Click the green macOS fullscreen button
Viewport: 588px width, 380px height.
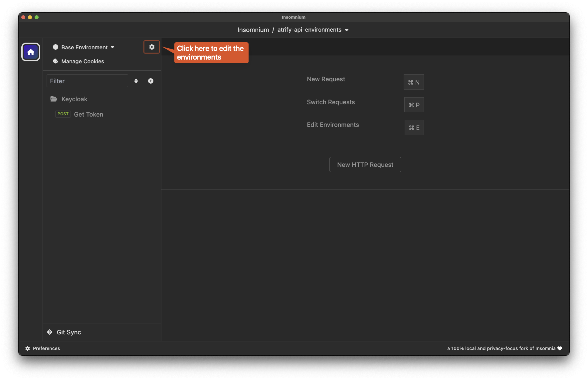pyautogui.click(x=37, y=17)
